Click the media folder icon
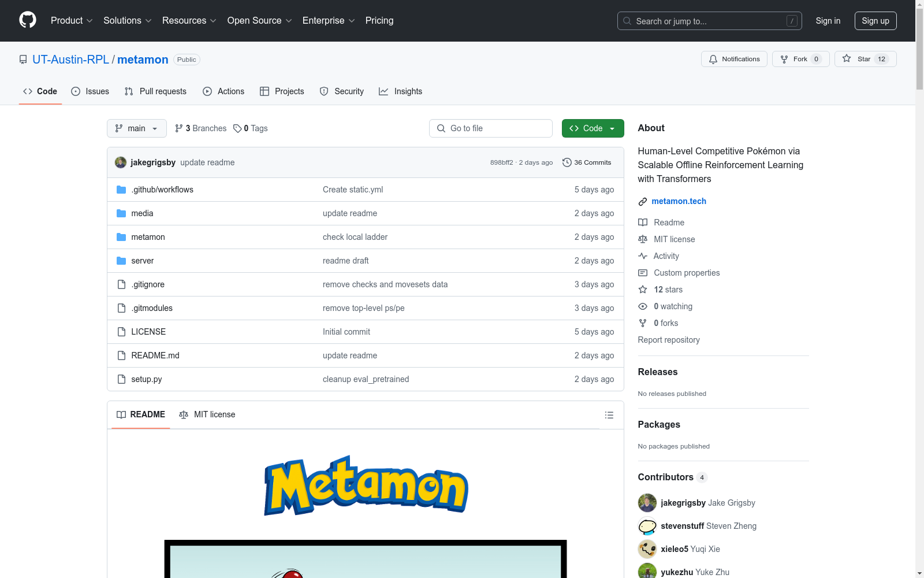Viewport: 924px width, 578px height. (x=121, y=213)
